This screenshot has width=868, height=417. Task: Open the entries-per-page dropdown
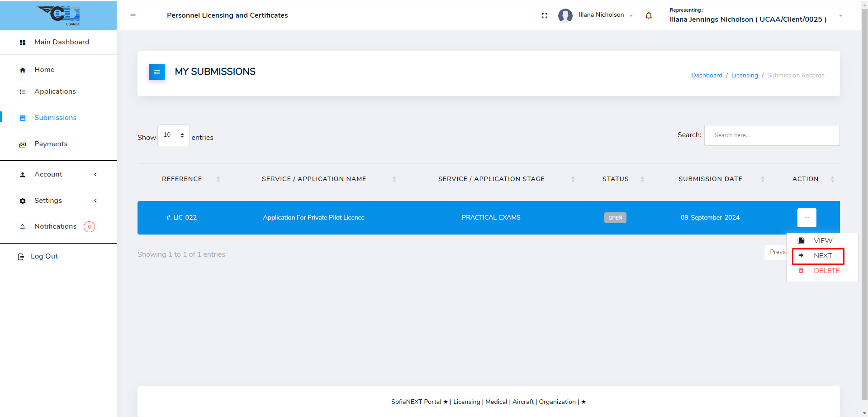click(x=174, y=135)
